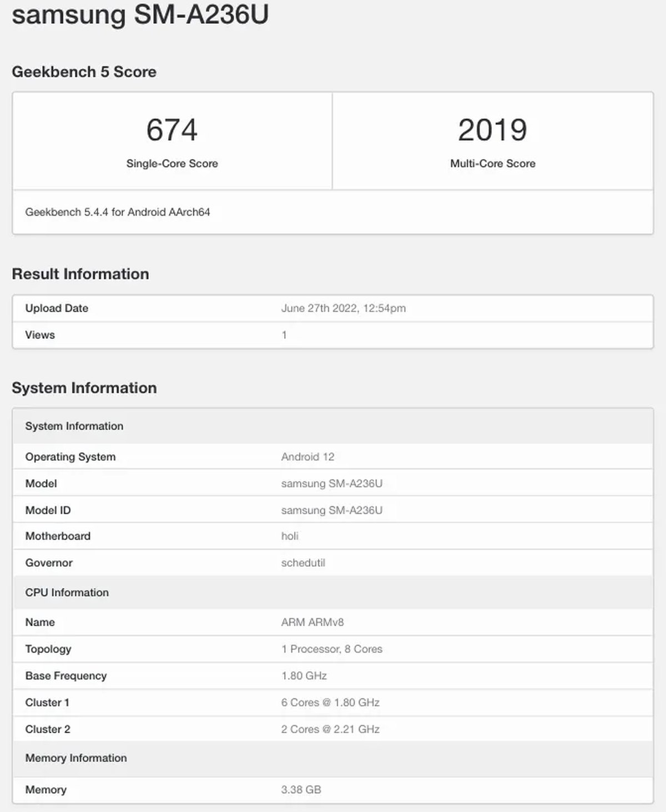
Task: Click the Result Information heading
Action: pos(80,274)
